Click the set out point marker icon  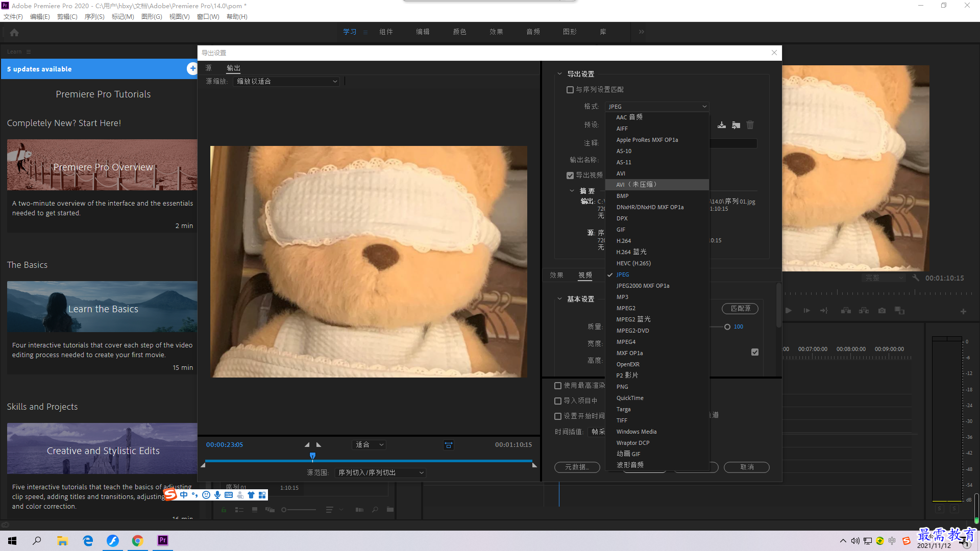pos(319,445)
